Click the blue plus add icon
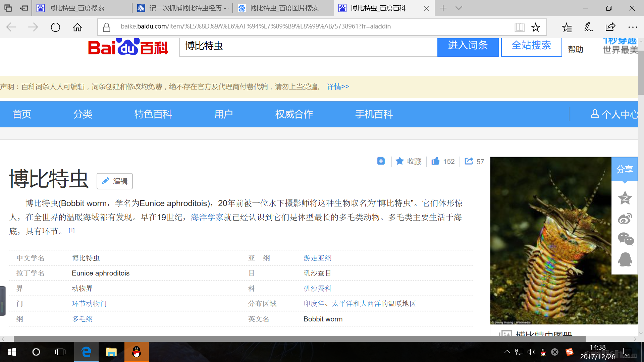This screenshot has width=644, height=362. coord(381,161)
